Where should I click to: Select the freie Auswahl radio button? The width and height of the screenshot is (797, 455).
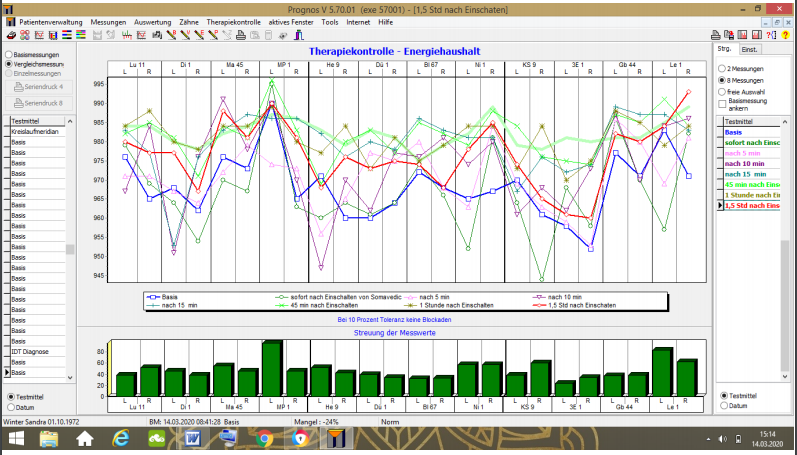point(722,90)
